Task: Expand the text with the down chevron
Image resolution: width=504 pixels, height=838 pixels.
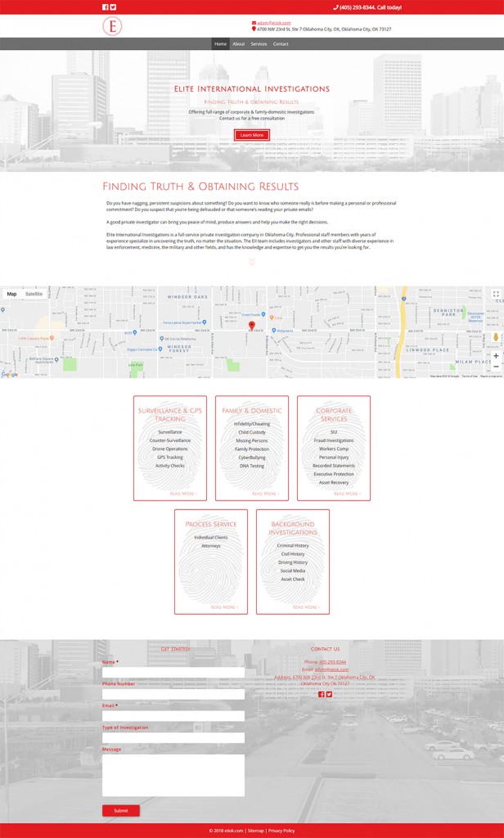Action: pos(252,262)
